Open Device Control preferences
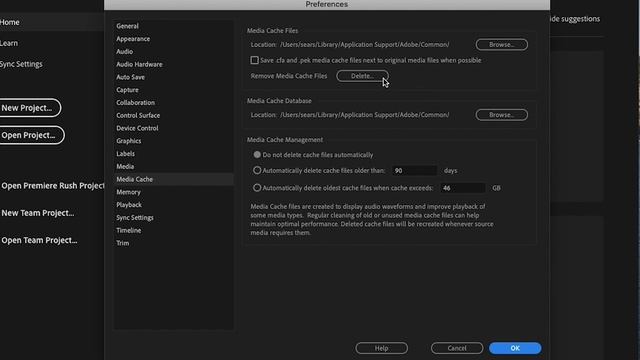The height and width of the screenshot is (360, 640). tap(137, 128)
